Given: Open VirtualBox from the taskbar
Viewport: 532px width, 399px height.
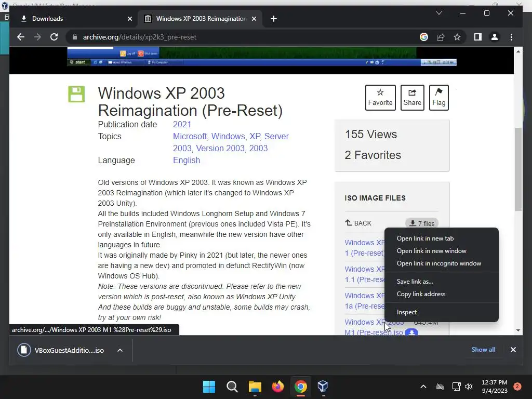Looking at the screenshot, I should [323, 387].
